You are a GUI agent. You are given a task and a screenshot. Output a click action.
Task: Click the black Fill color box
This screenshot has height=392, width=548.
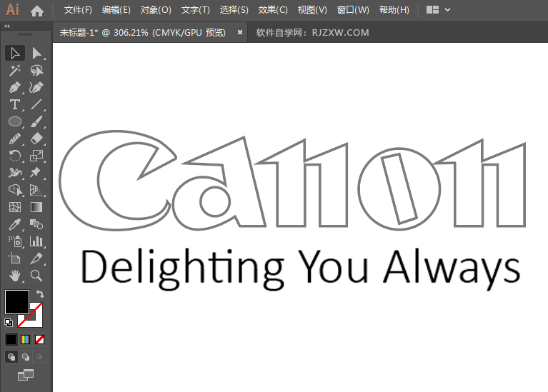coord(16,302)
